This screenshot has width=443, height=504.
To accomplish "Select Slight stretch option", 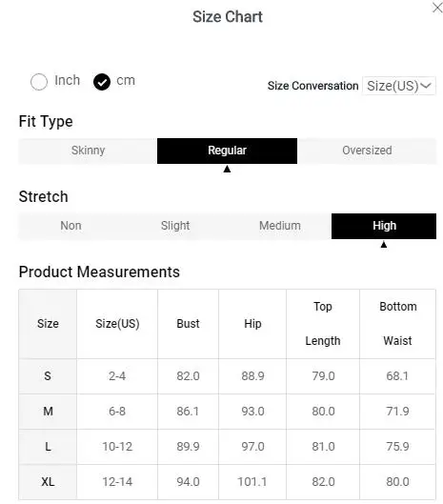I will [175, 226].
